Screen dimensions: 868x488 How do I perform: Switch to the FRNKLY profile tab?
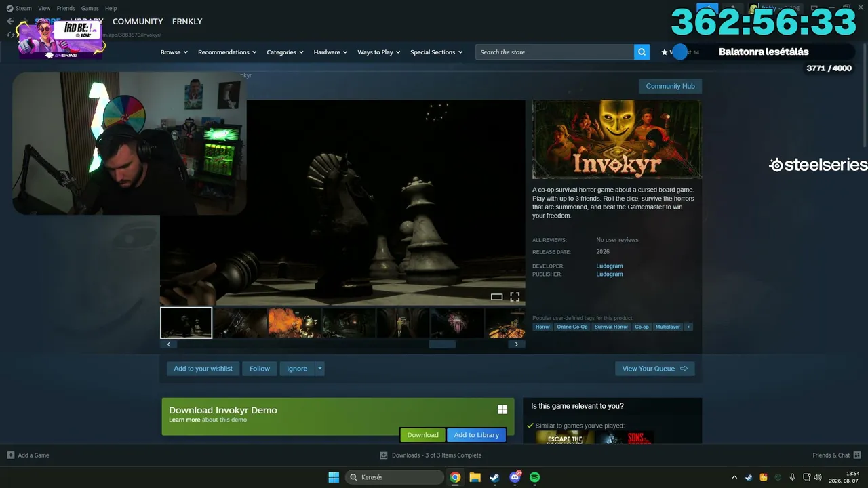tap(187, 22)
